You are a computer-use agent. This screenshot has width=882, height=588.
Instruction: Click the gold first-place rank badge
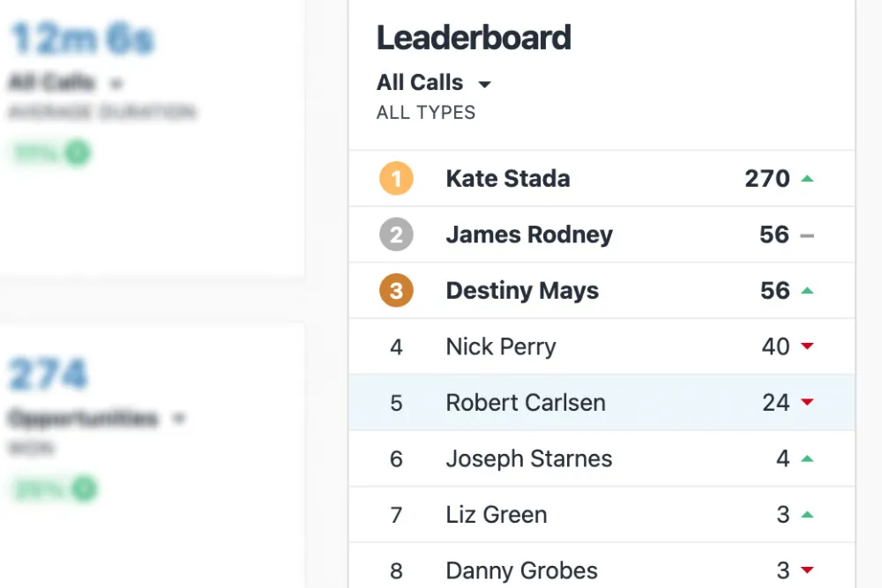point(396,179)
